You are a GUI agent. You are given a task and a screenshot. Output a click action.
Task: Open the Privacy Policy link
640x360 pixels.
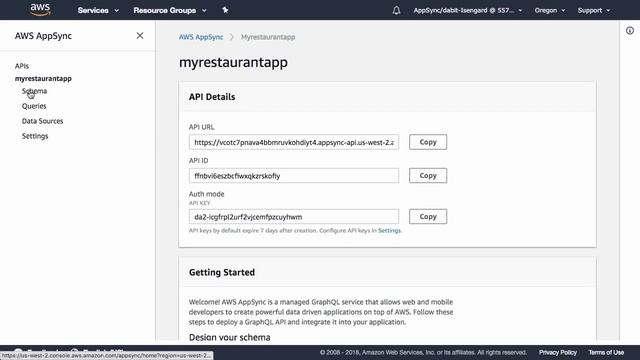(558, 352)
